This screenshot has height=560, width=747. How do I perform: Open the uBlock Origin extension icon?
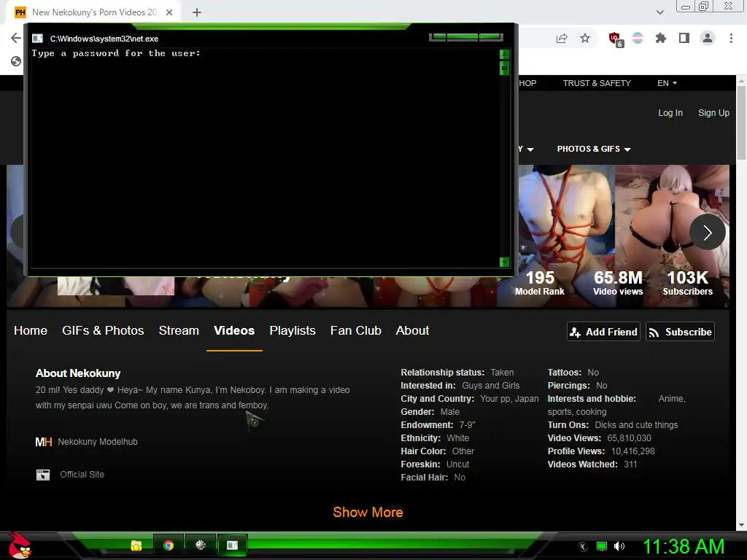(616, 39)
